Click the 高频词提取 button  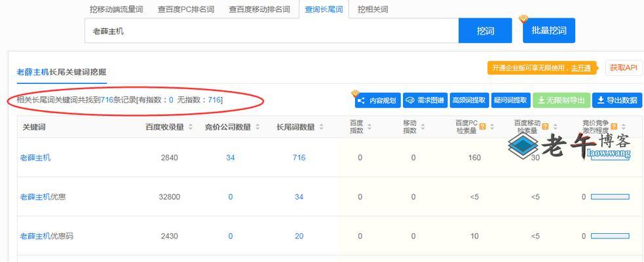pos(469,100)
